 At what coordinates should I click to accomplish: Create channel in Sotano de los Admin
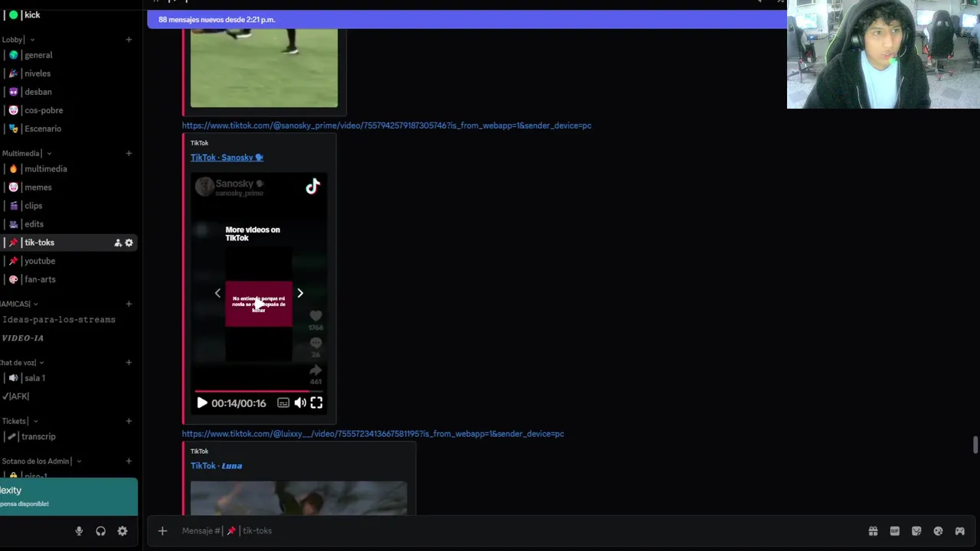(129, 461)
